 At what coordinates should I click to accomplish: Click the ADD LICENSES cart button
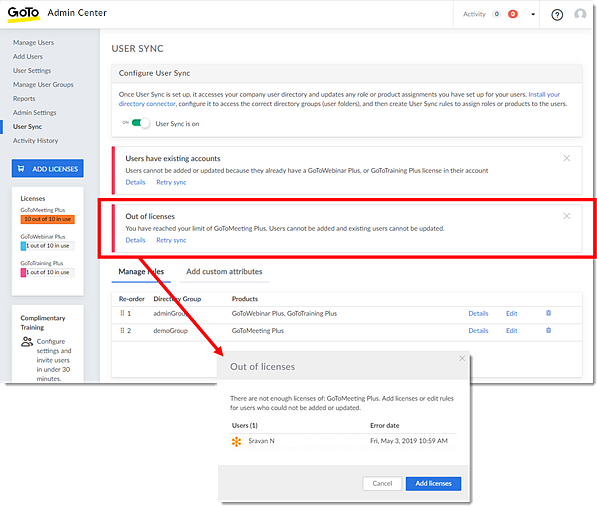[48, 168]
